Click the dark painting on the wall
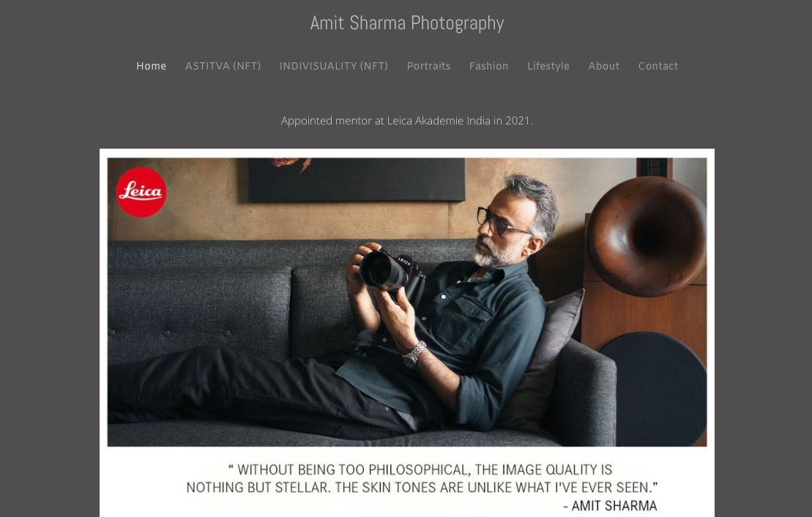This screenshot has height=517, width=812. 357,179
